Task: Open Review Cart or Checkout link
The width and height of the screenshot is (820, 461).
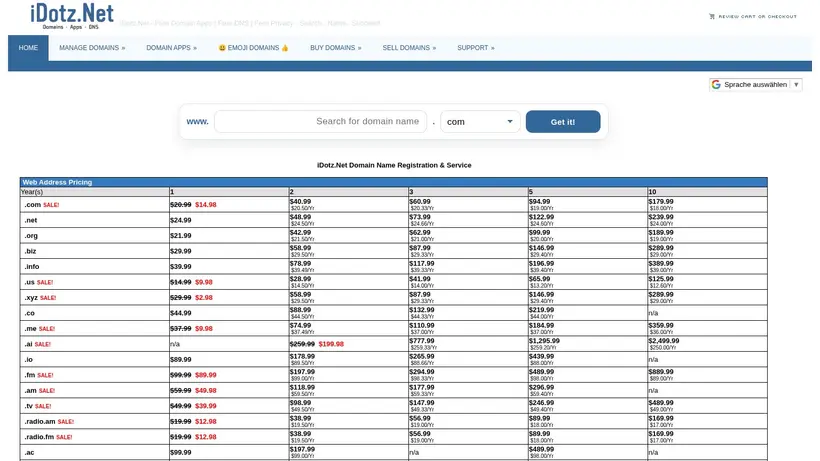Action: pyautogui.click(x=757, y=17)
